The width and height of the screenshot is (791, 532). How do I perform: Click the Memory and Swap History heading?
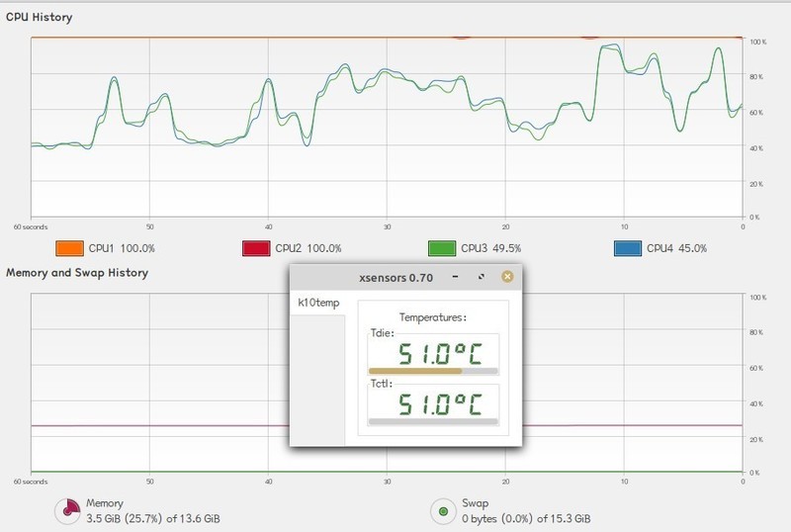click(77, 273)
